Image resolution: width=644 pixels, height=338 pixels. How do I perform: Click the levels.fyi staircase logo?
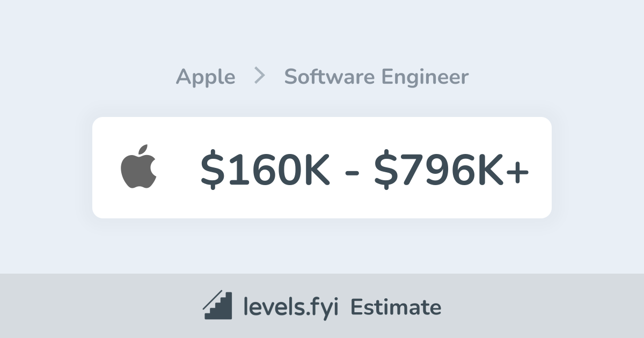coord(217,305)
